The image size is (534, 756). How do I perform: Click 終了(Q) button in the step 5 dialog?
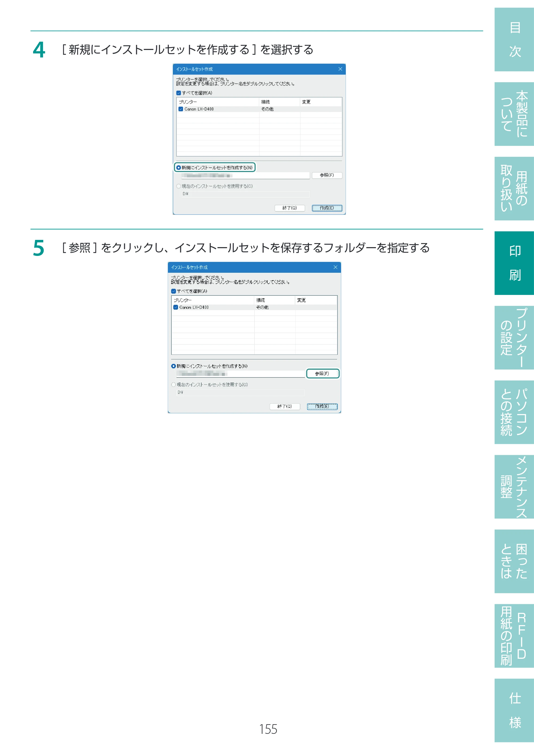click(285, 407)
